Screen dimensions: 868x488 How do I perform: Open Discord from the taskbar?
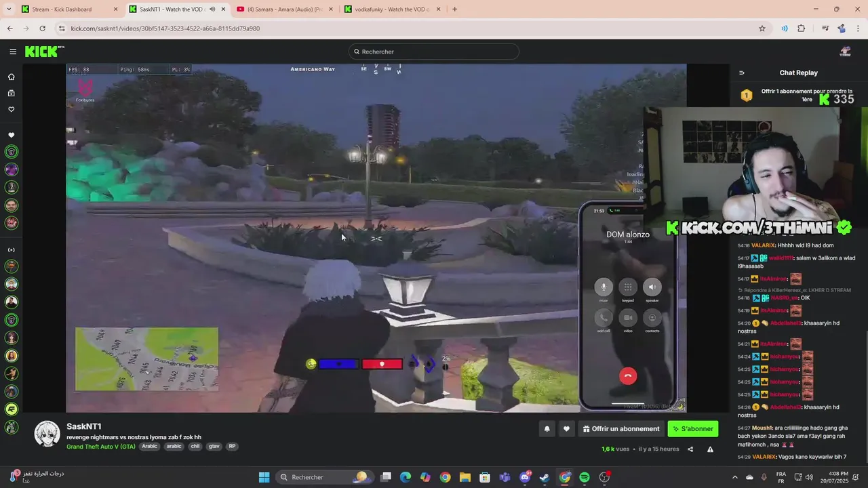click(x=525, y=477)
